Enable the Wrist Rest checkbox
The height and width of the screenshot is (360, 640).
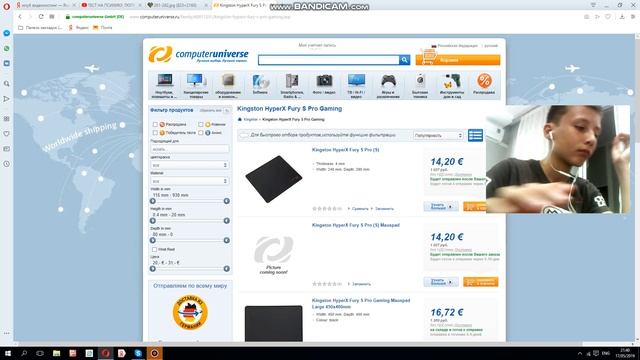[154, 249]
